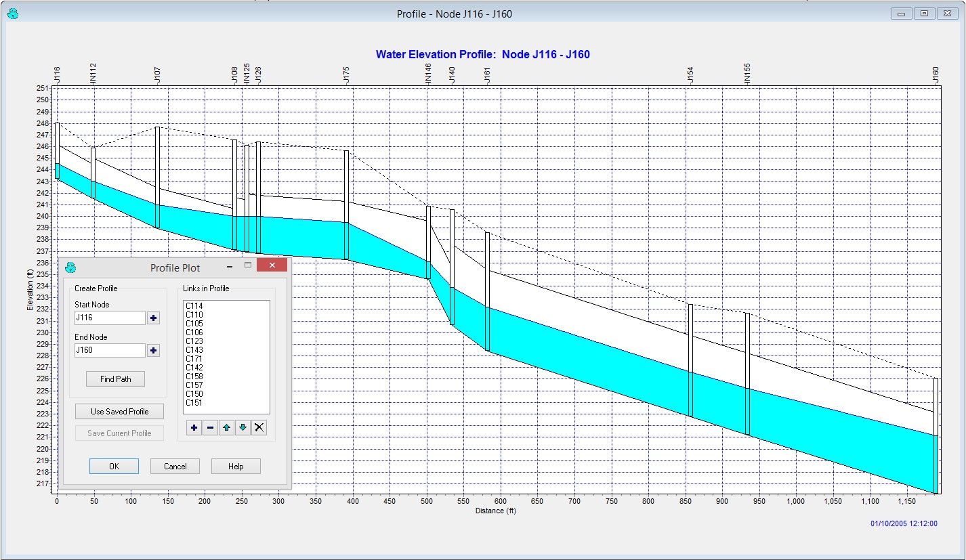Confirm the dialog with OK
Image resolution: width=966 pixels, height=560 pixels.
pyautogui.click(x=114, y=467)
